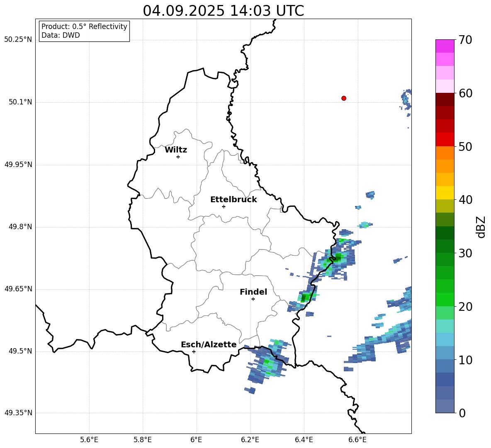The width and height of the screenshot is (491, 448).
Task: Click the 49.35°N latitude label
Action: tap(18, 413)
